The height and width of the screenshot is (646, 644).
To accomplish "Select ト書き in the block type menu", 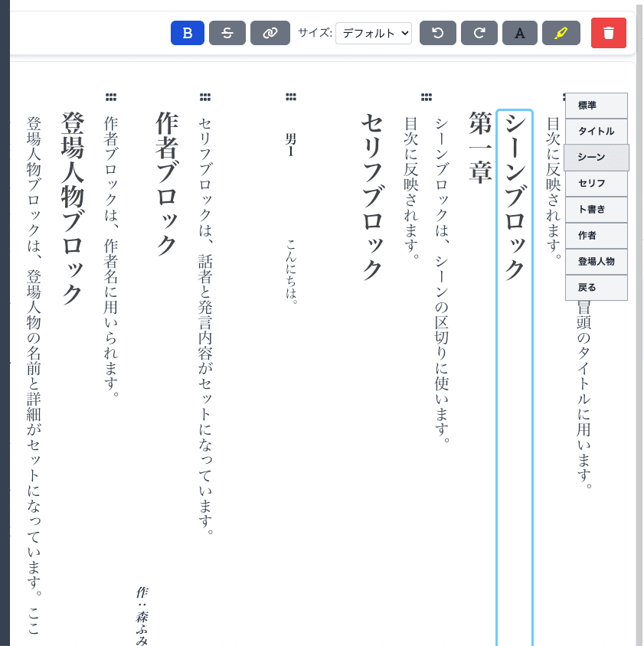I will tap(596, 210).
